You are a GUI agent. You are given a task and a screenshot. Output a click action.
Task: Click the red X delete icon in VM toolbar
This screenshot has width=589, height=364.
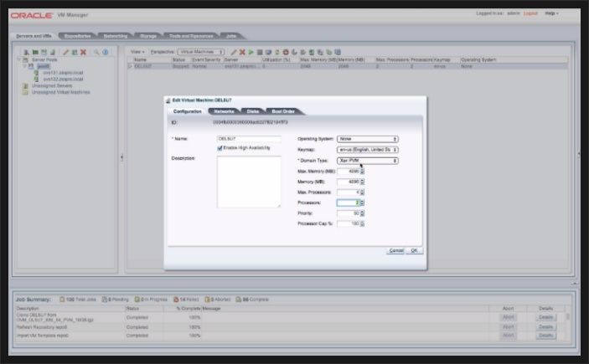[242, 52]
